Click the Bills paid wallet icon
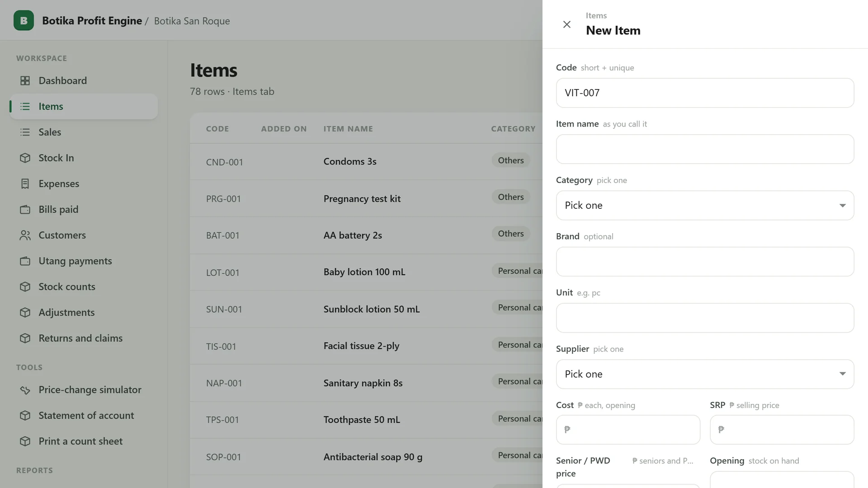 pyautogui.click(x=25, y=209)
